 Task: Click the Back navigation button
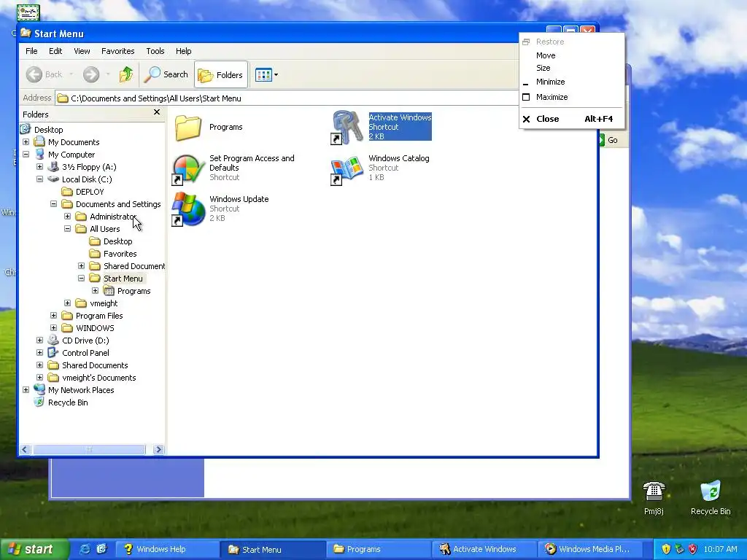(44, 74)
